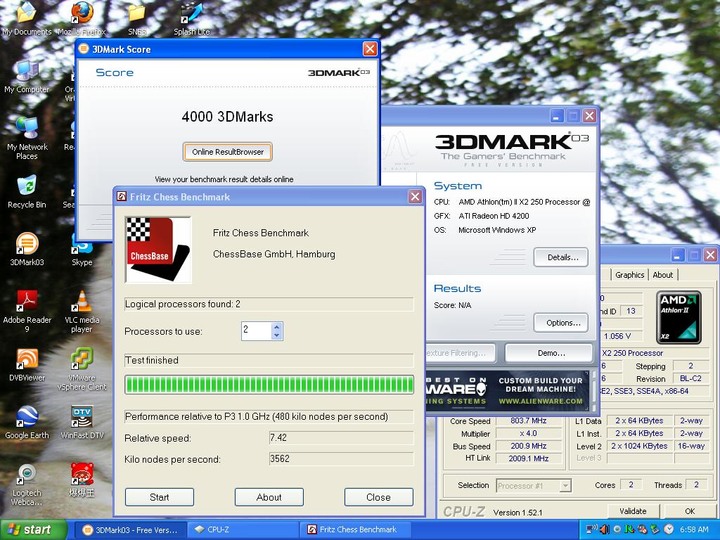Open the Windows start menu
720x540 pixels.
(x=33, y=530)
